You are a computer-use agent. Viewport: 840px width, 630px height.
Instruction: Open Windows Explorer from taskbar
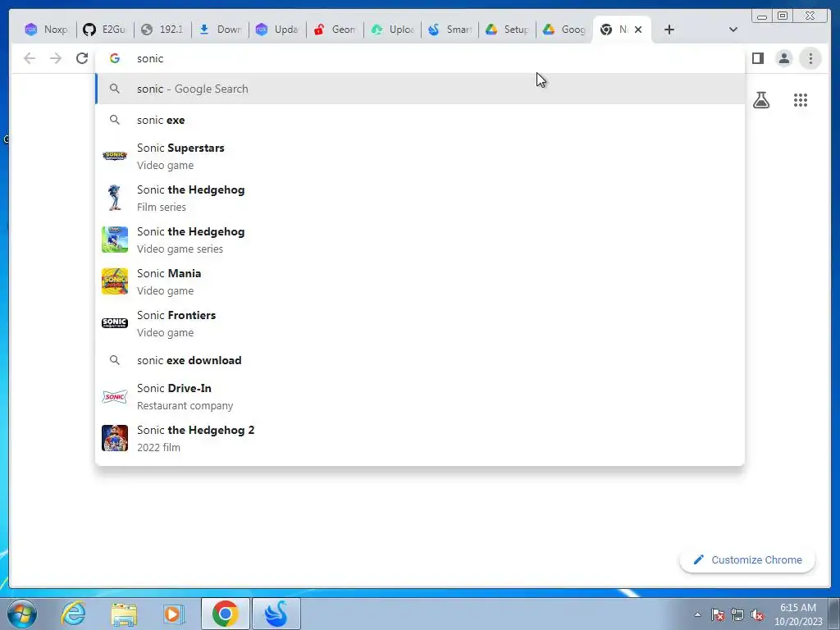click(x=124, y=614)
